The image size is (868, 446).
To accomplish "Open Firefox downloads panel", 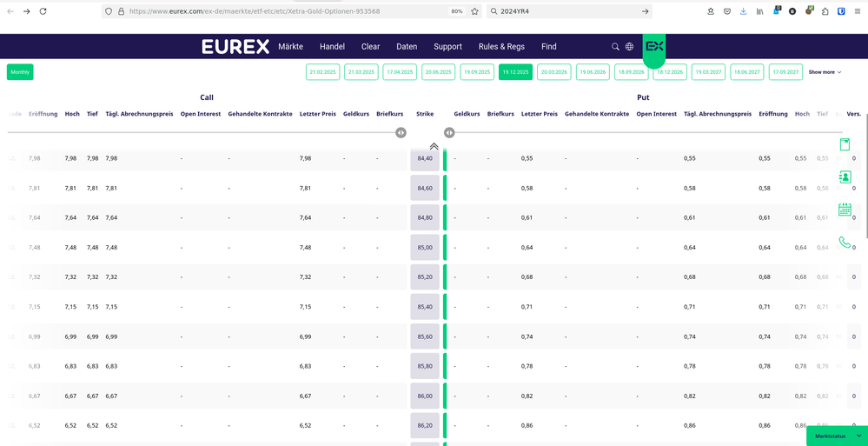I will point(744,11).
